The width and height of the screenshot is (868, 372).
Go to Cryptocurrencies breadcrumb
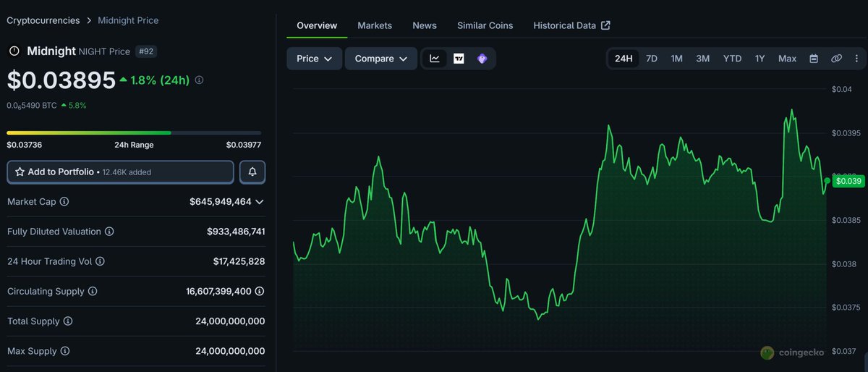pos(43,20)
